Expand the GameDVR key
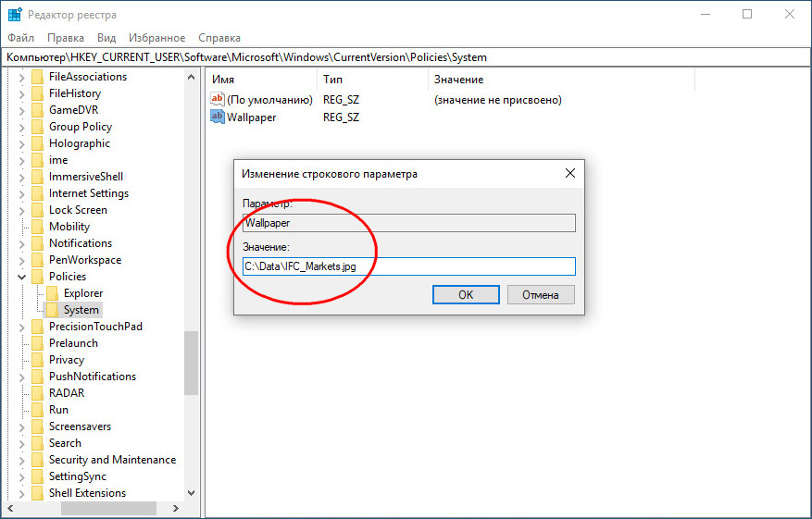The width and height of the screenshot is (812, 519). click(x=21, y=111)
